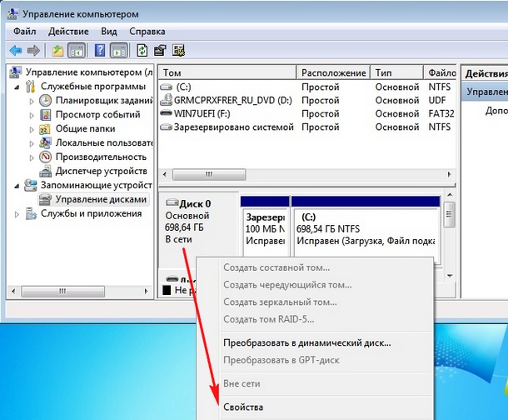Click the Local Users icon in tree
This screenshot has width=508, height=420.
point(45,143)
